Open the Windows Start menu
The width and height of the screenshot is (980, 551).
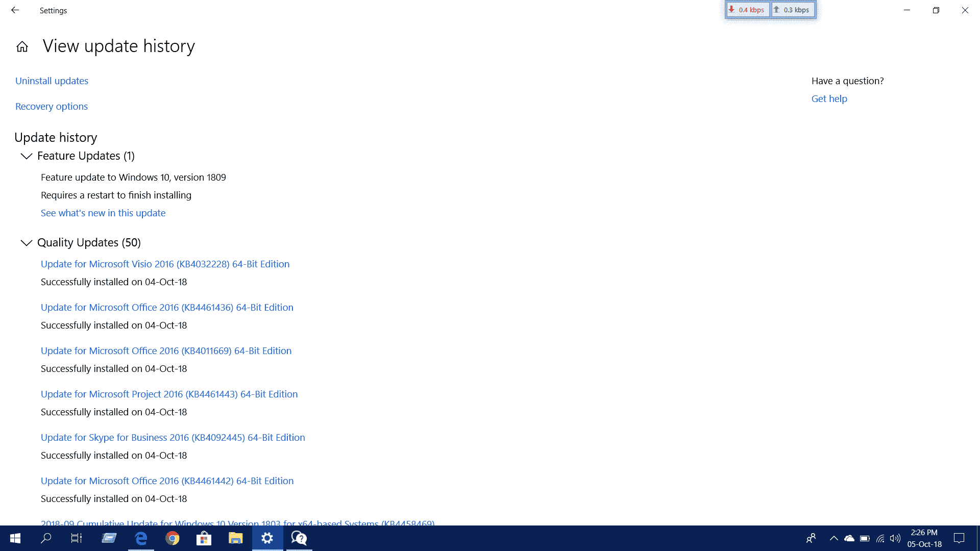(15, 538)
